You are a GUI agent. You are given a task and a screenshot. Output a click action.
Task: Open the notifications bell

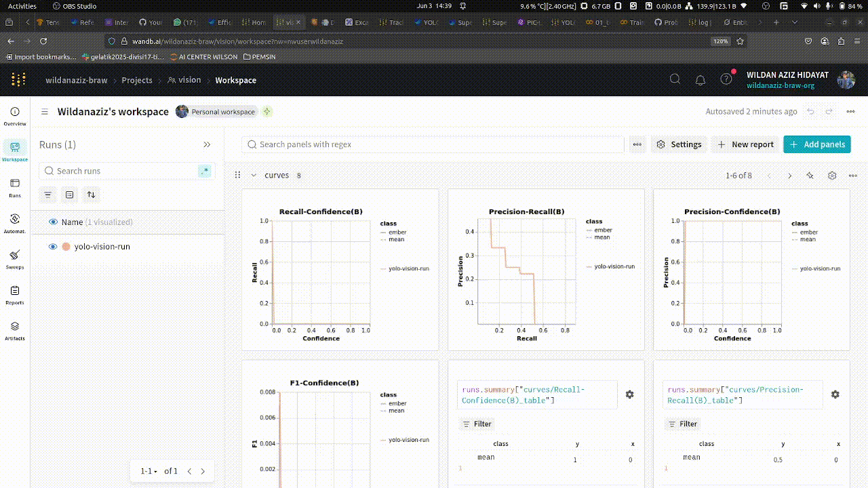[x=701, y=79]
